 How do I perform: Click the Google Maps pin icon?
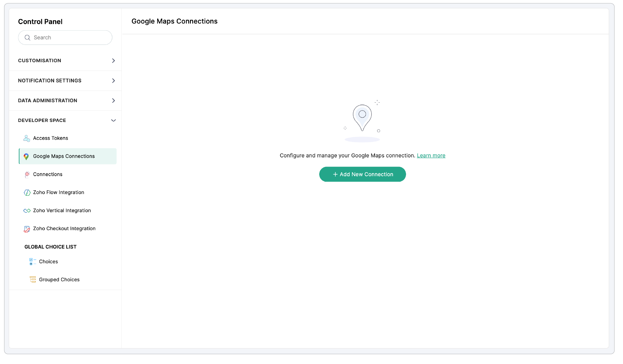[x=26, y=156]
